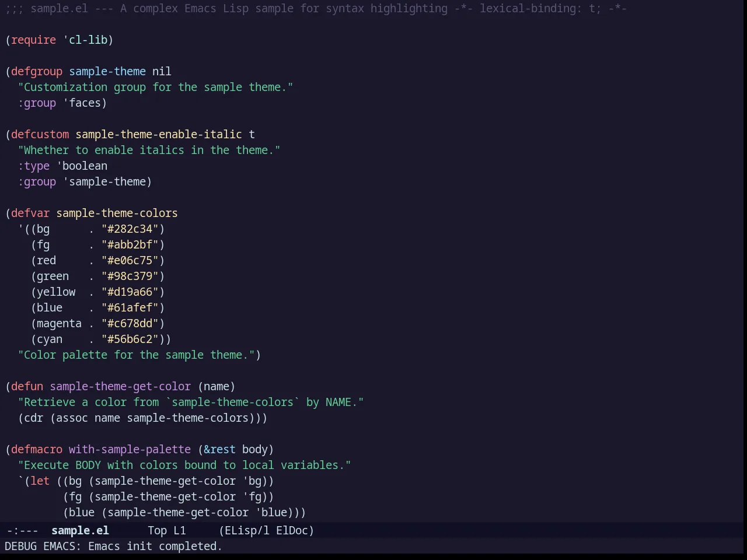The image size is (747, 560).
Task: Click the 'bg quoted symbol in the let binding
Action: 252,481
